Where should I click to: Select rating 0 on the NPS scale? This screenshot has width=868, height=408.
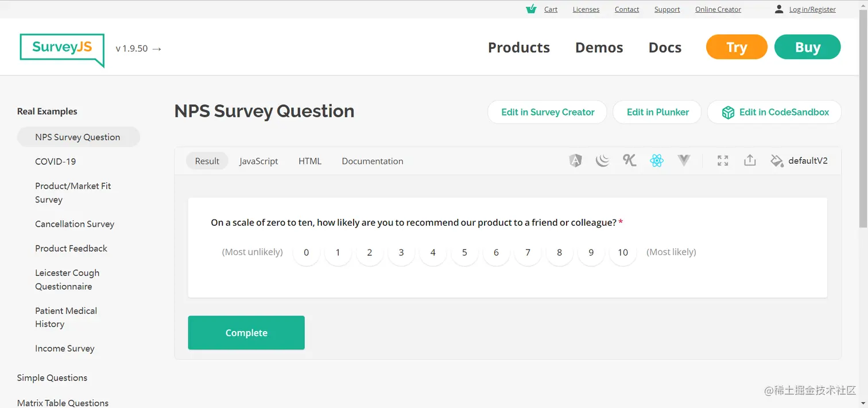coord(307,252)
